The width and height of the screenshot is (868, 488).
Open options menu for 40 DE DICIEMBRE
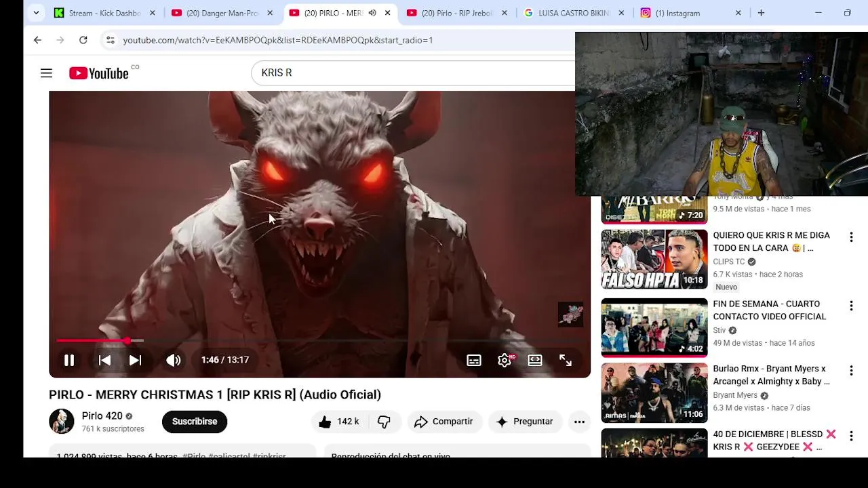pyautogui.click(x=851, y=436)
